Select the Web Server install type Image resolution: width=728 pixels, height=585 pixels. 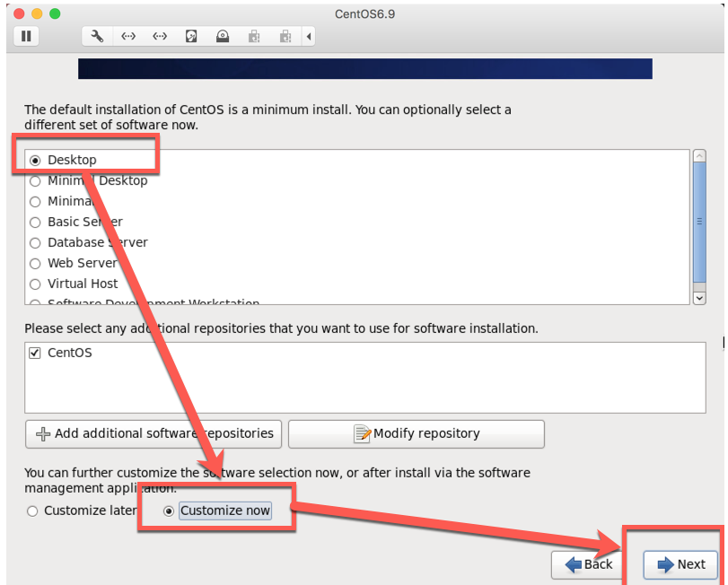pos(36,263)
